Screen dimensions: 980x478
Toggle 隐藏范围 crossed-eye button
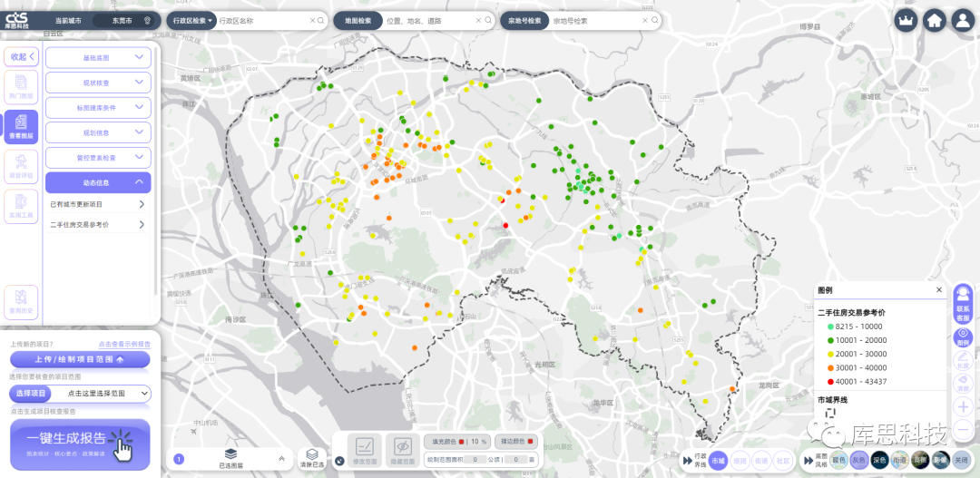403,451
